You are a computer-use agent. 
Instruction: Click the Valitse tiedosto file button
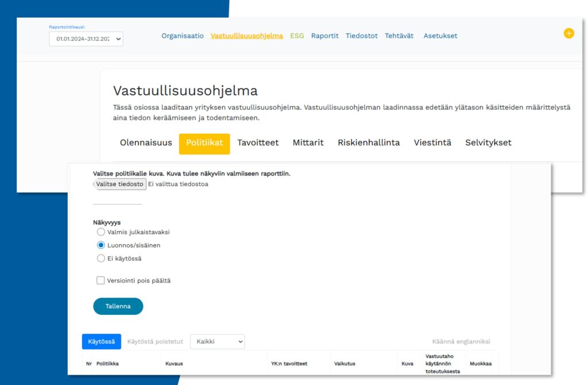tap(119, 184)
